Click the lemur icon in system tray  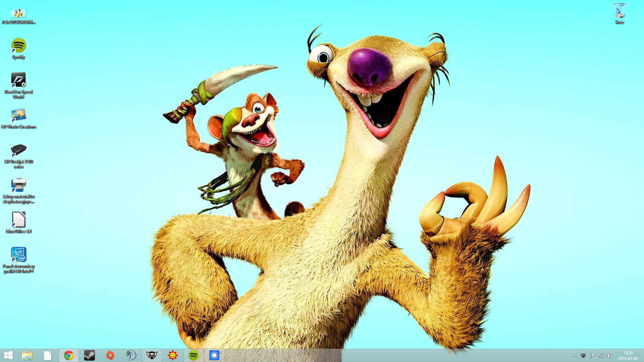click(583, 356)
